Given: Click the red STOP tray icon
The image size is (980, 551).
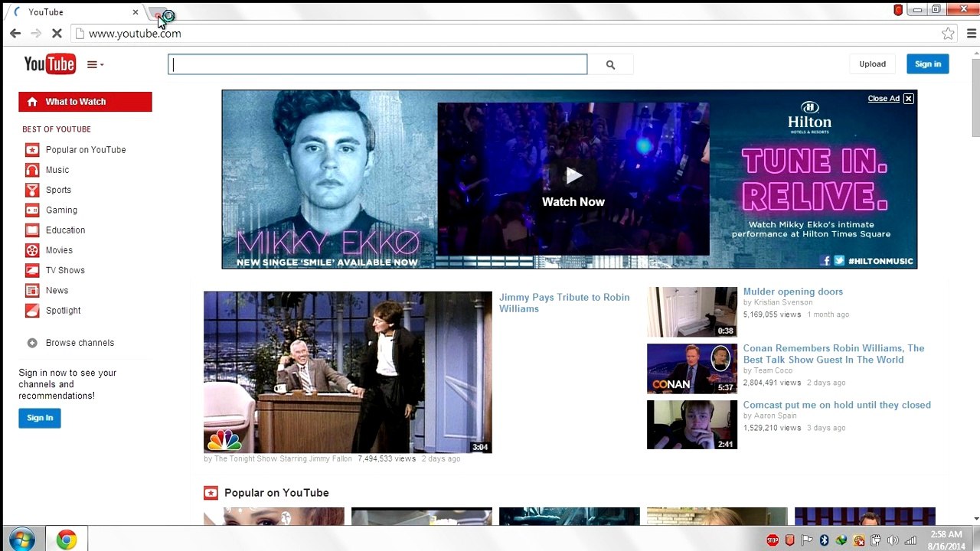Looking at the screenshot, I should click(x=773, y=540).
